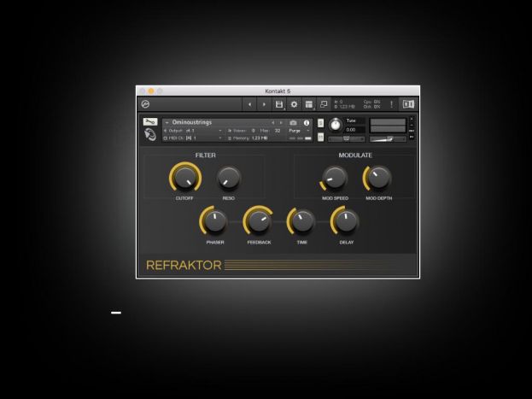Click the instrument icon below the wrench
532x399 pixels.
[150, 134]
